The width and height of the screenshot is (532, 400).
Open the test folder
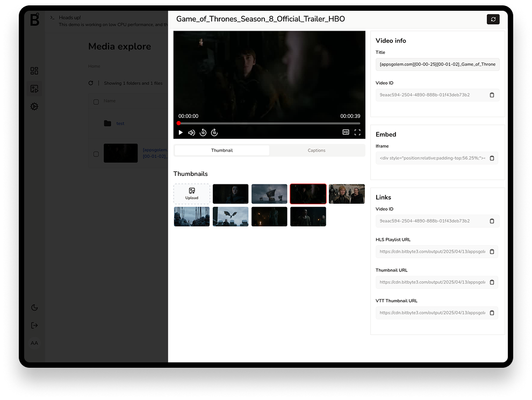(120, 123)
